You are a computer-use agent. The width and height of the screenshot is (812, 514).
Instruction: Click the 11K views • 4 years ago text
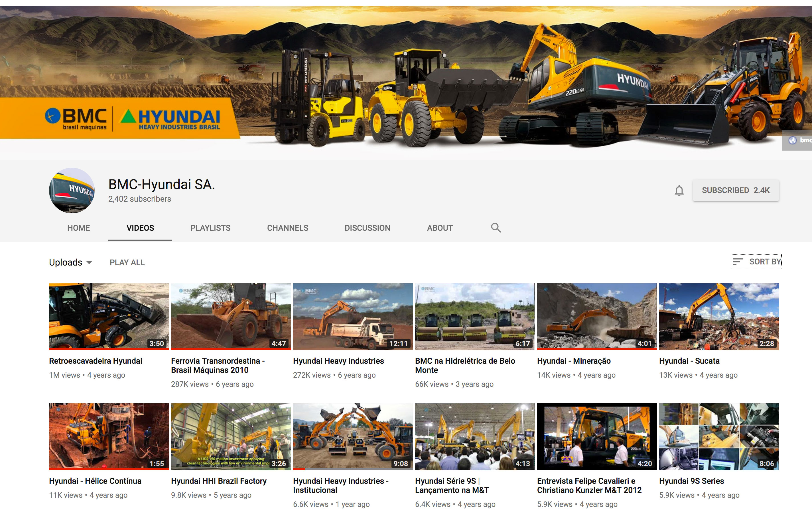[x=88, y=495]
